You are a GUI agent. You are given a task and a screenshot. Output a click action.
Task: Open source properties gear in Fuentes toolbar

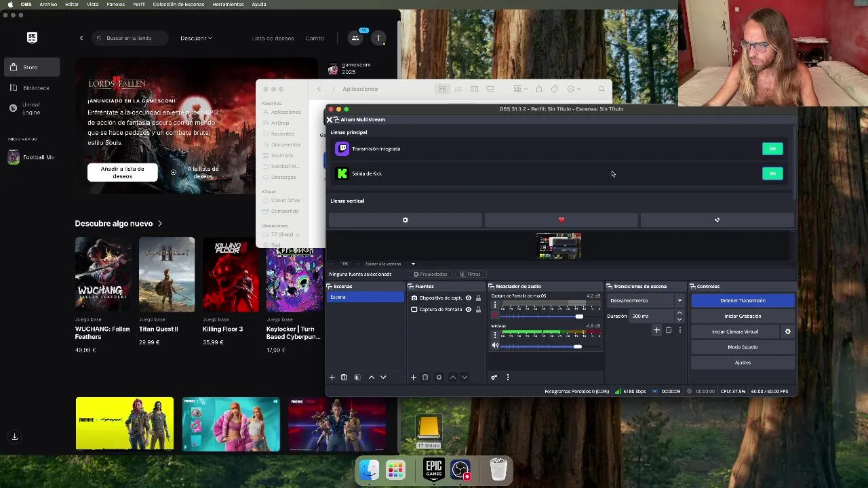439,377
